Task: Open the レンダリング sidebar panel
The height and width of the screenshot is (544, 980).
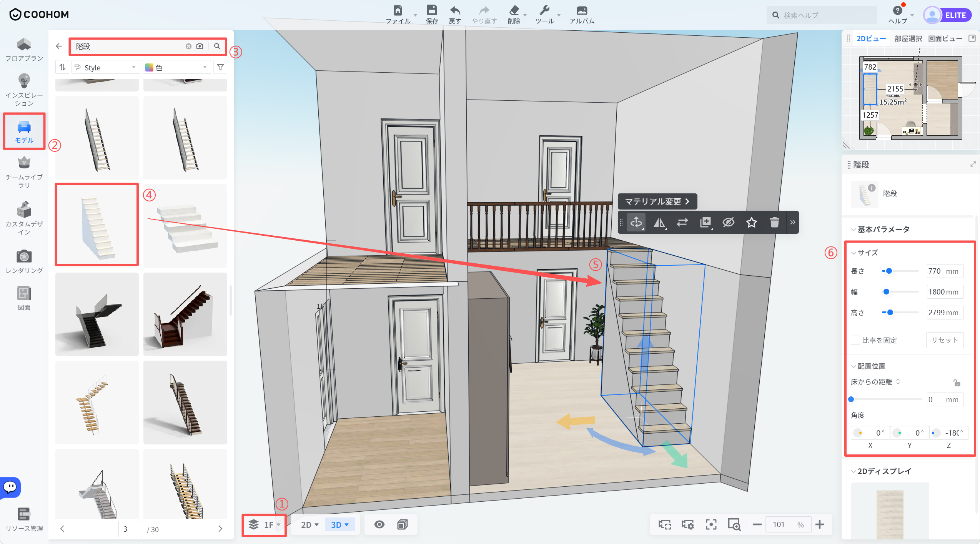Action: coord(24,261)
